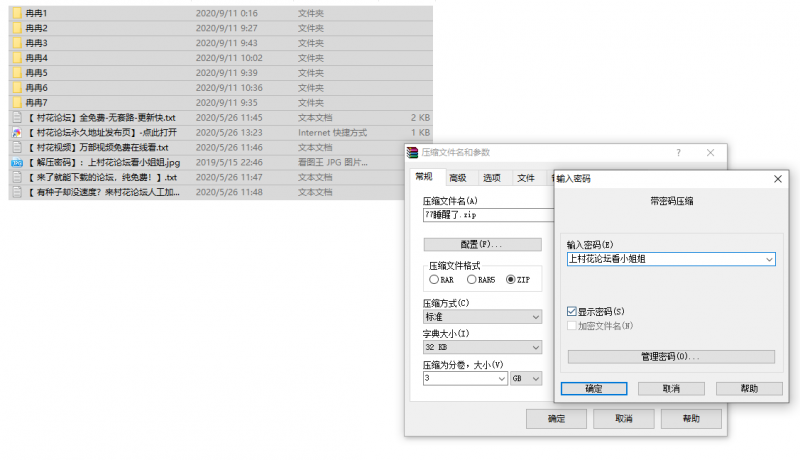800x460 pixels.
Task: Open the 选项 tab
Action: click(492, 178)
